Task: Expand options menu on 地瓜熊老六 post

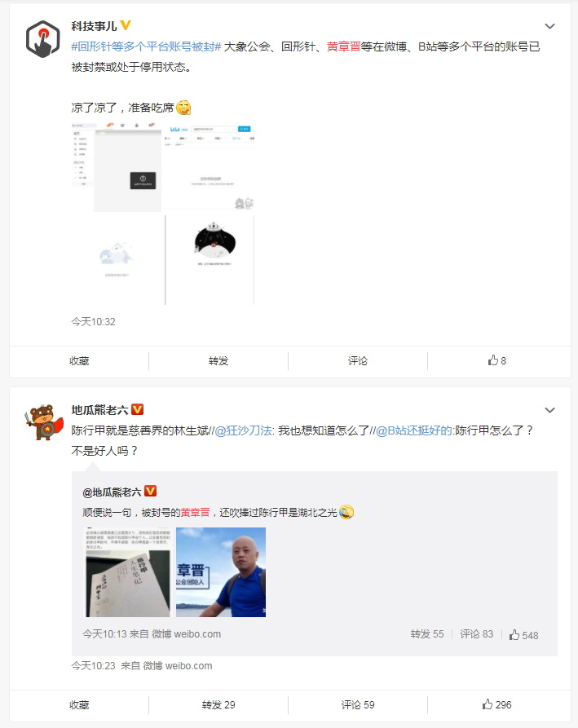Action: [x=549, y=410]
